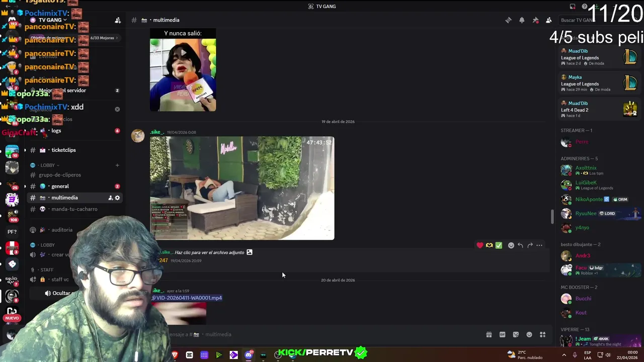Open CapCut icon in taskbar
The width and height of the screenshot is (644, 362).
pyautogui.click(x=189, y=355)
